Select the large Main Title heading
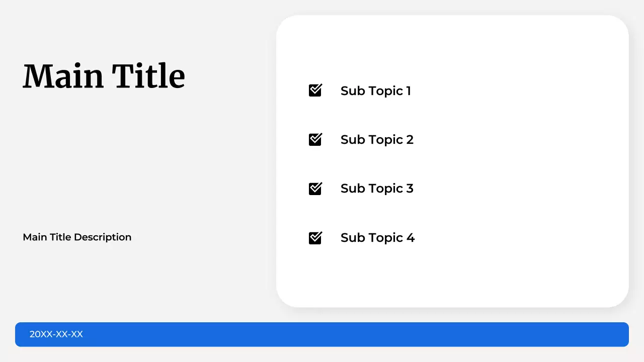This screenshot has width=644, height=362. pos(104,76)
